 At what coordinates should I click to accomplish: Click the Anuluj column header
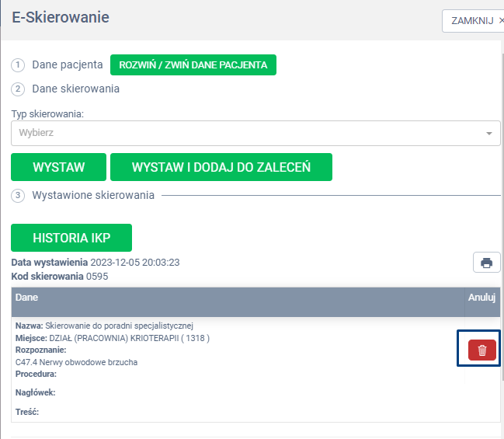click(481, 297)
